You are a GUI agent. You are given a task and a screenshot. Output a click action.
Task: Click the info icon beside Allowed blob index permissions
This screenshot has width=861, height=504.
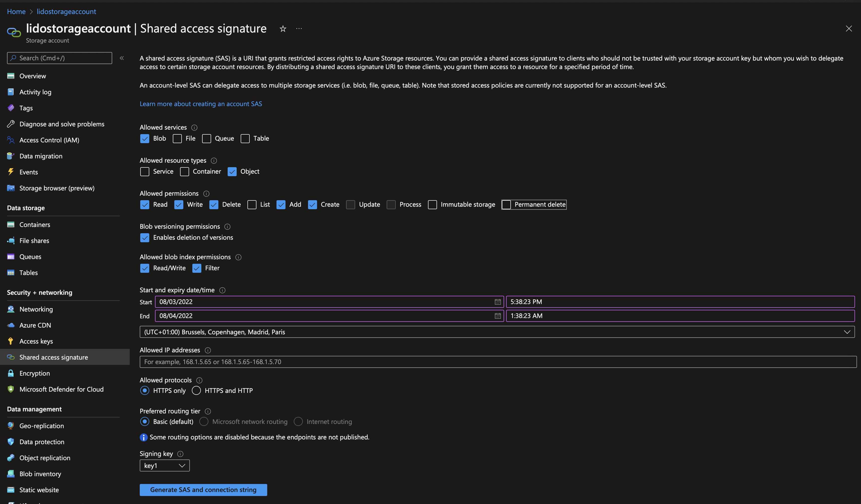238,258
